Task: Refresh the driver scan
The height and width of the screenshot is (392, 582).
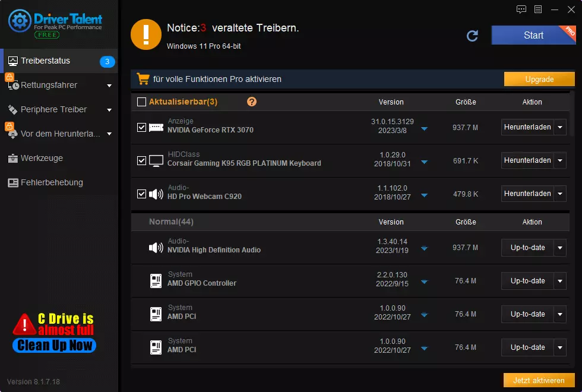Action: [x=472, y=36]
